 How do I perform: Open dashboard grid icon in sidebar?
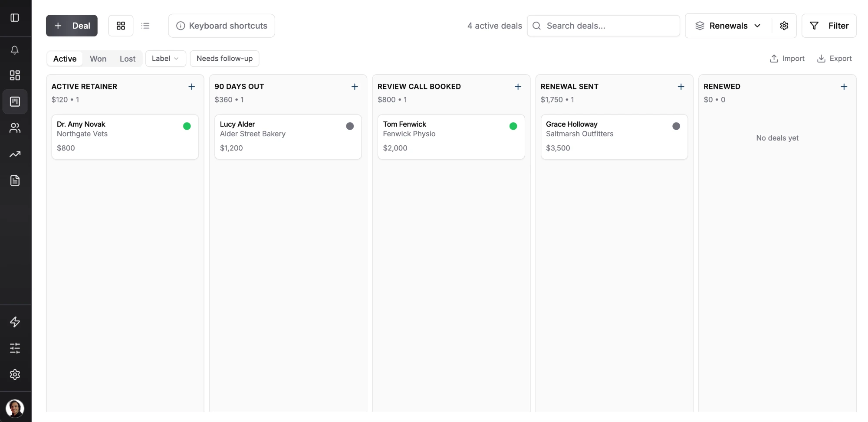[15, 75]
